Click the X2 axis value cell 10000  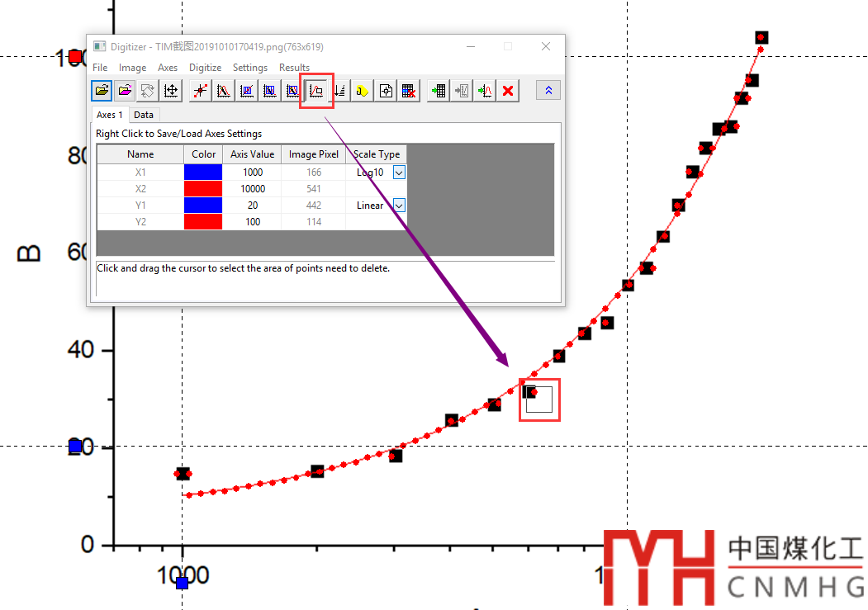[x=252, y=189]
